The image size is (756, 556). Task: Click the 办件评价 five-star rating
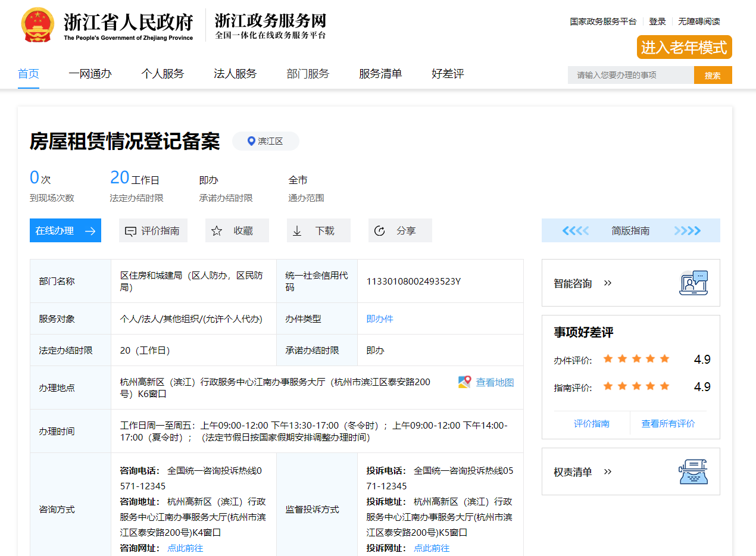click(636, 359)
